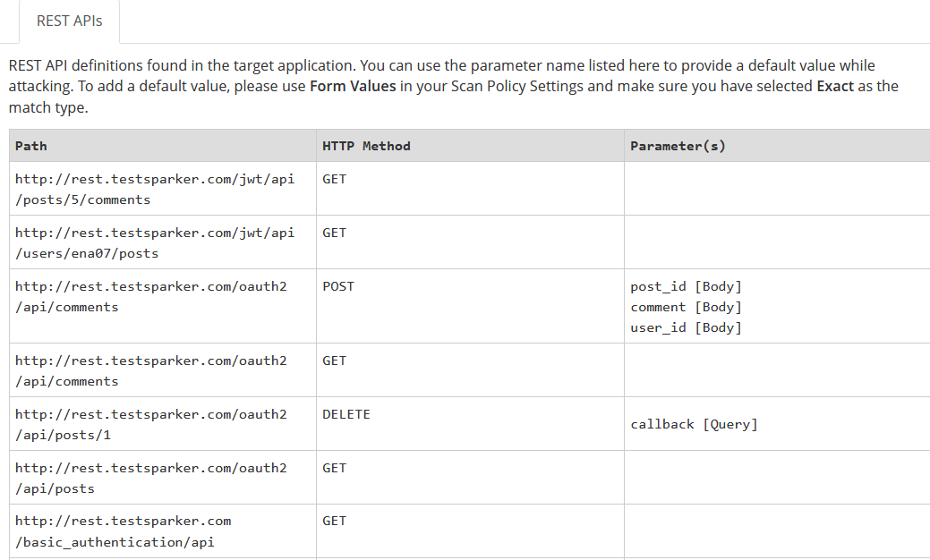Click GET method for users/ena07/posts row
The width and height of the screenshot is (930, 560).
tap(334, 233)
